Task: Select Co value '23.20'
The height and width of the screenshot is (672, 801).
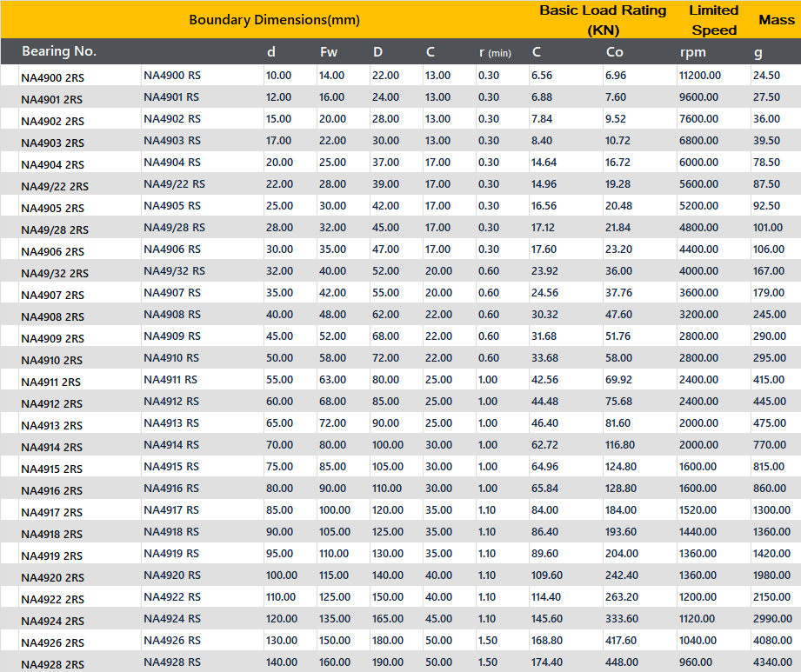Action: tap(618, 250)
